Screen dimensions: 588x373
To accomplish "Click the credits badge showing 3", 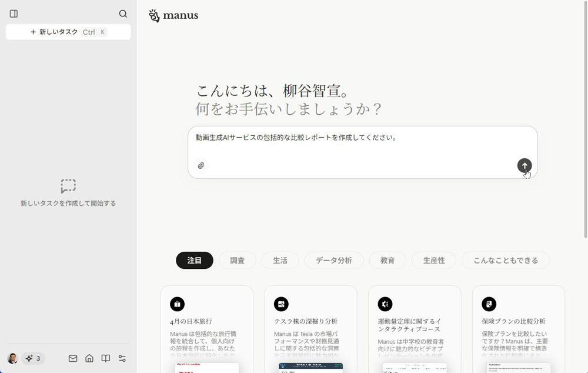I will pos(34,358).
